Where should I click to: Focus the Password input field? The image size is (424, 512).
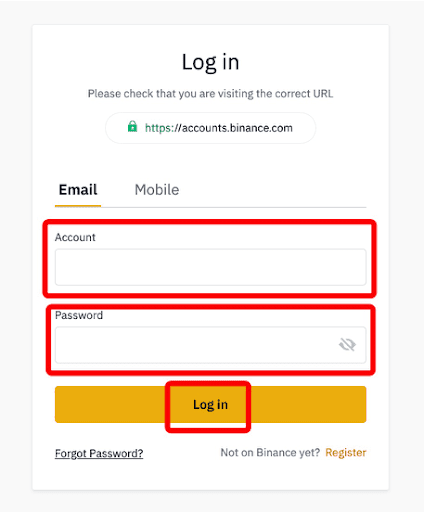point(211,345)
